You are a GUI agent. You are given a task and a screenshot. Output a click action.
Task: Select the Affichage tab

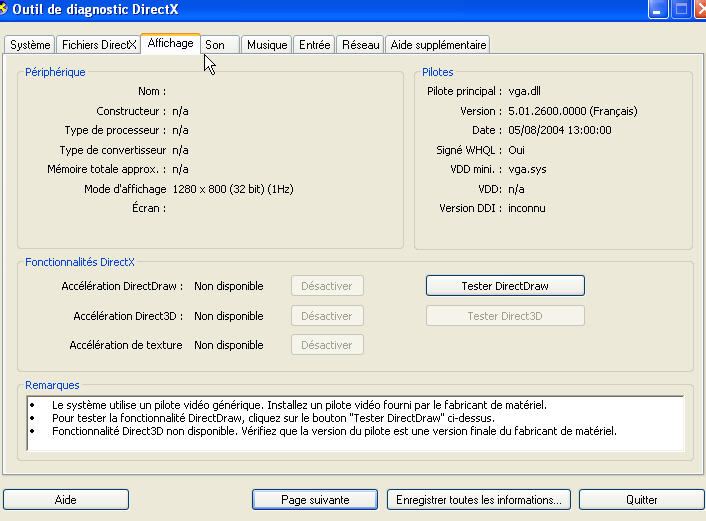(170, 44)
